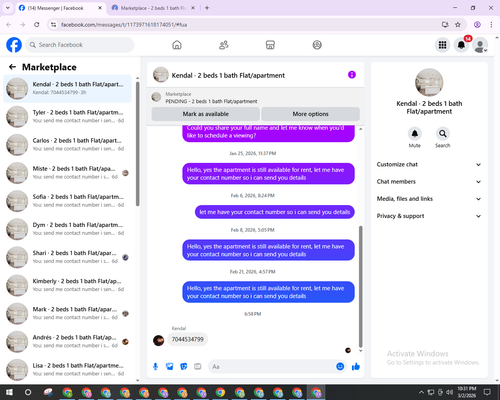Open the notifications bell with badge

tap(461, 45)
